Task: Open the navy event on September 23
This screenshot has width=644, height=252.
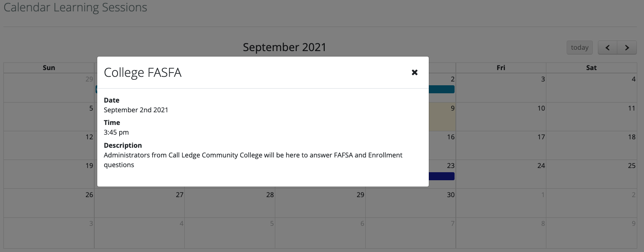Action: [441, 176]
